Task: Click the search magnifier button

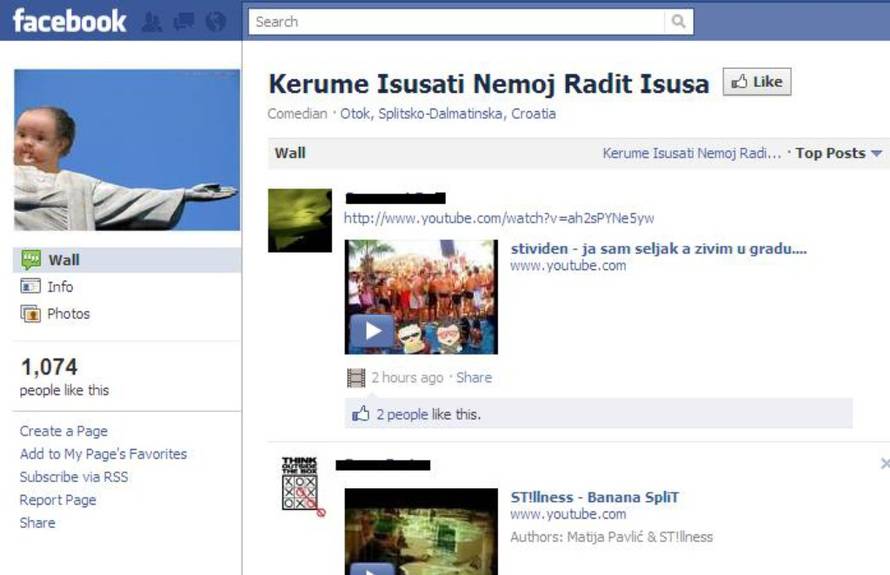Action: point(678,22)
